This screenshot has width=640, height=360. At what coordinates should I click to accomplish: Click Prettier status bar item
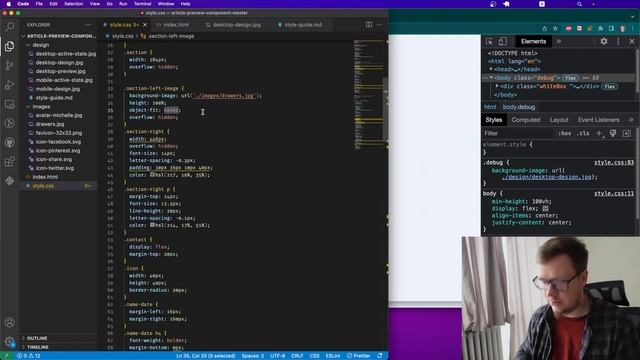tap(358, 356)
